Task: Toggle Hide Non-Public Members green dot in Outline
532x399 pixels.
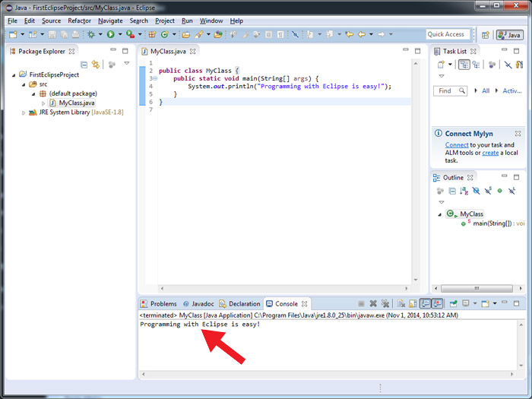Action: click(499, 191)
